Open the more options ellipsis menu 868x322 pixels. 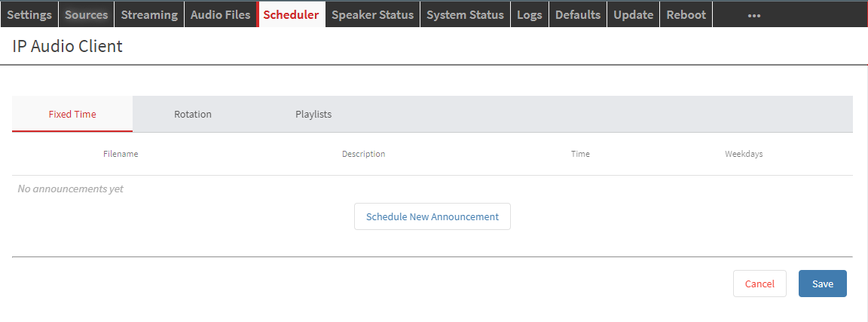pyautogui.click(x=753, y=15)
